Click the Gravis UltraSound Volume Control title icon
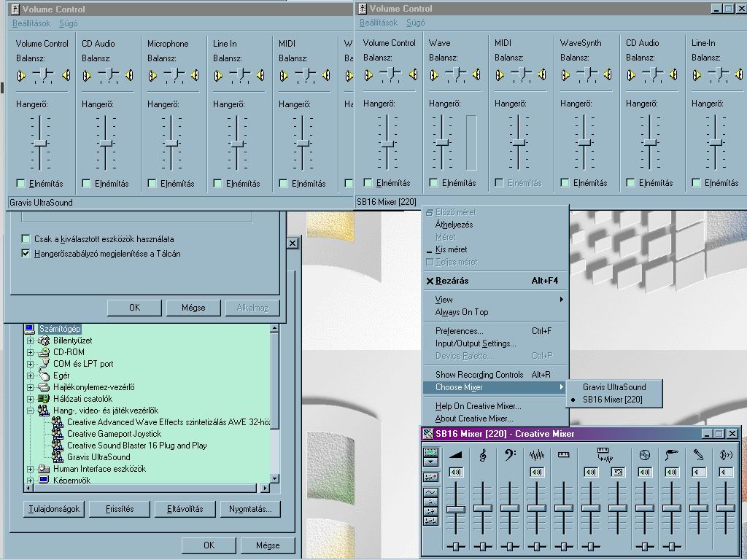Viewport: 747px width, 560px height. 15,9
